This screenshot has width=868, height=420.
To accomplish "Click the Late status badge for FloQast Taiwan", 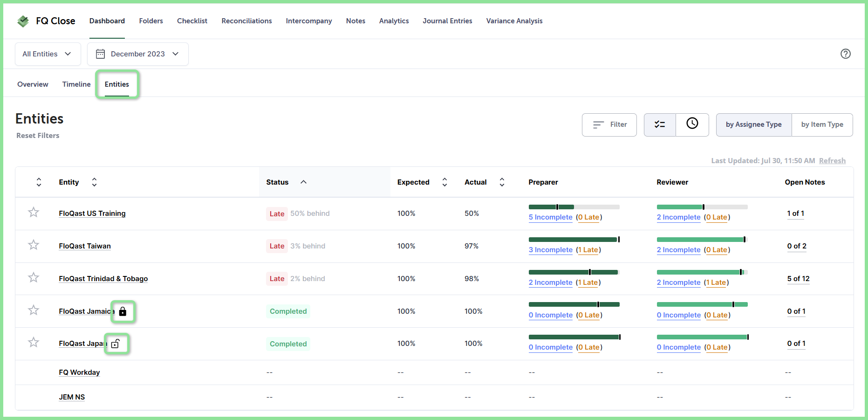I will tap(277, 246).
